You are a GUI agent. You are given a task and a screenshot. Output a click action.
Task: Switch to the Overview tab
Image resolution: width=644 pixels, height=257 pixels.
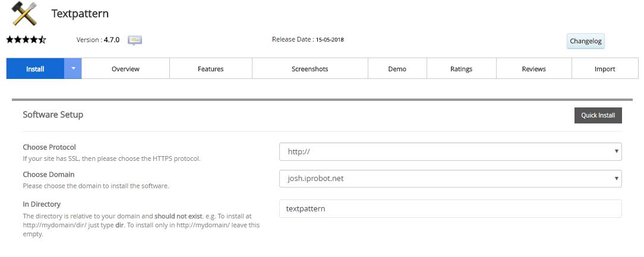point(126,69)
